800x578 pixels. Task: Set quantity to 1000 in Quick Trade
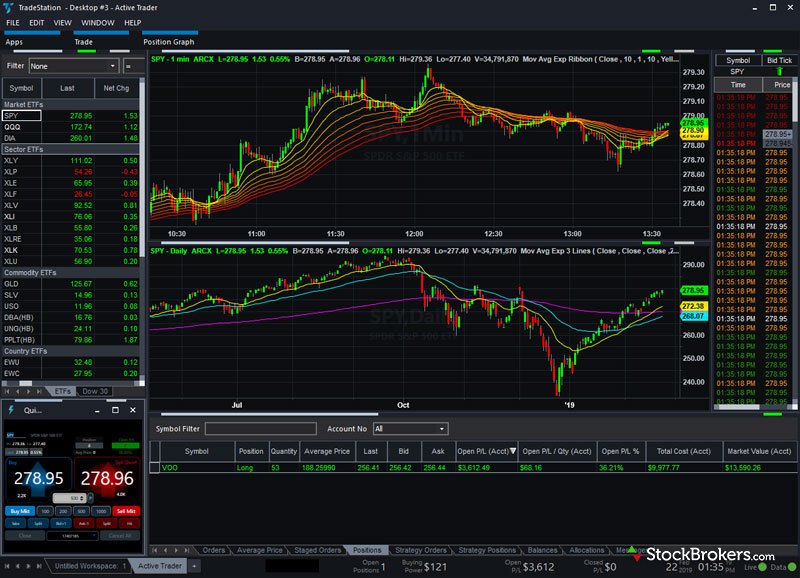(x=101, y=511)
